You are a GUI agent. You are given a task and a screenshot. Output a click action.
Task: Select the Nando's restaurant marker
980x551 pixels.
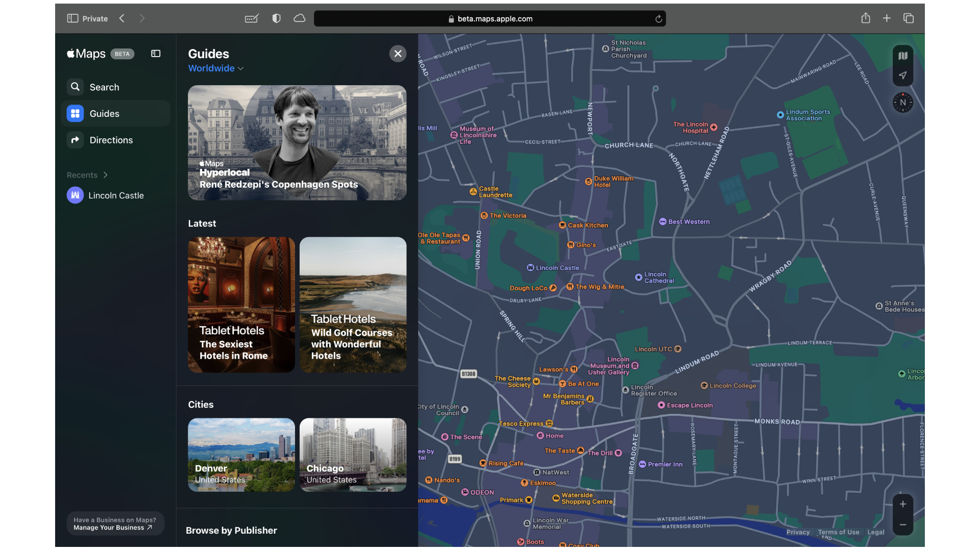coord(429,480)
